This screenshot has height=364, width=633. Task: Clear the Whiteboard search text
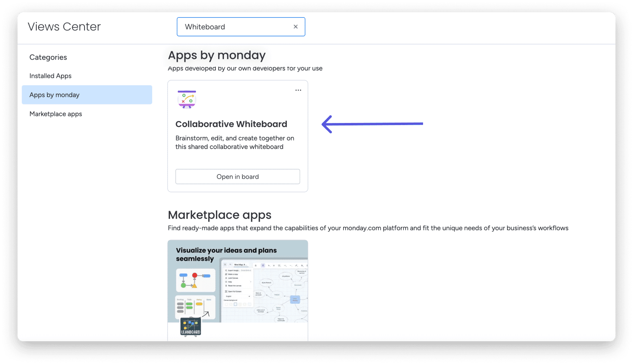(295, 27)
